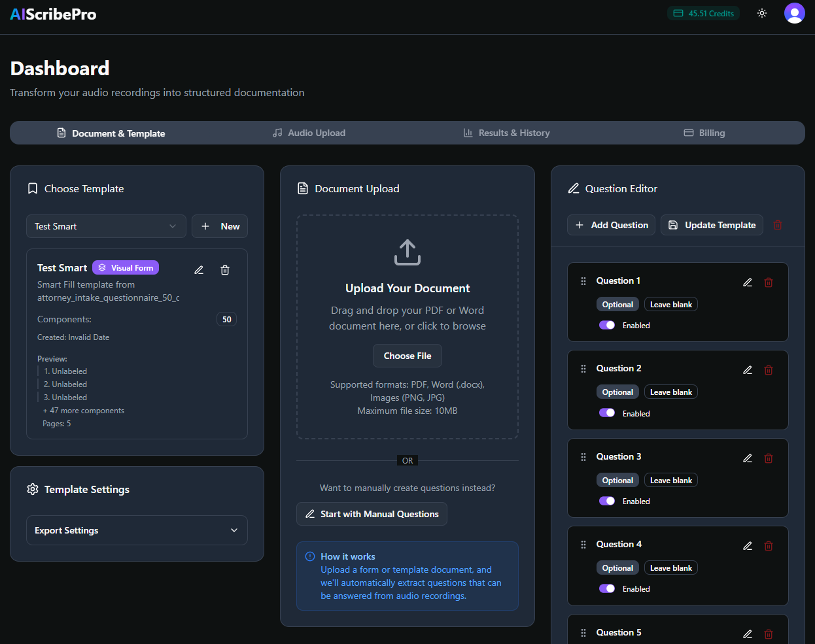The width and height of the screenshot is (815, 644).
Task: Click the Visual Form badge
Action: pos(126,267)
